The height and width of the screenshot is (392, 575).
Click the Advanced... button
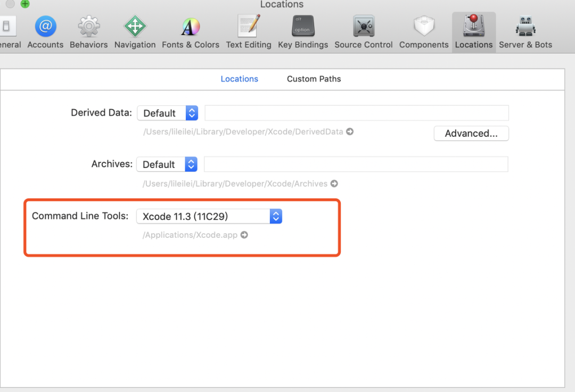471,134
